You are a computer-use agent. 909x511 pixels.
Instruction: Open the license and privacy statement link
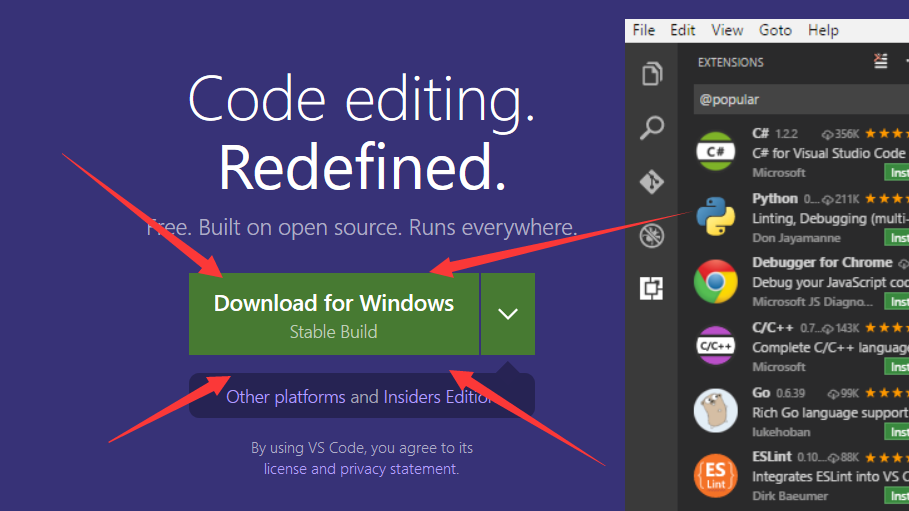click(361, 468)
